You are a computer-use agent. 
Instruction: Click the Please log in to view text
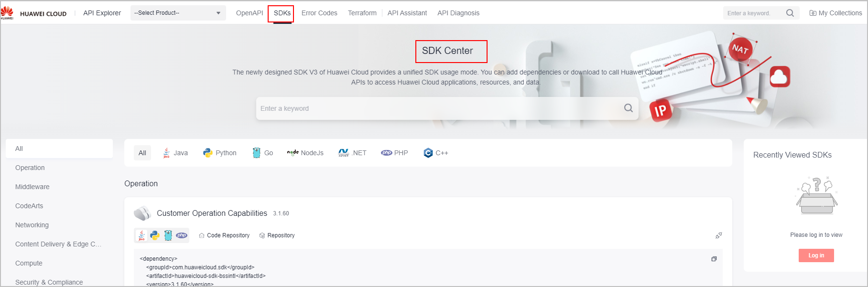(816, 235)
